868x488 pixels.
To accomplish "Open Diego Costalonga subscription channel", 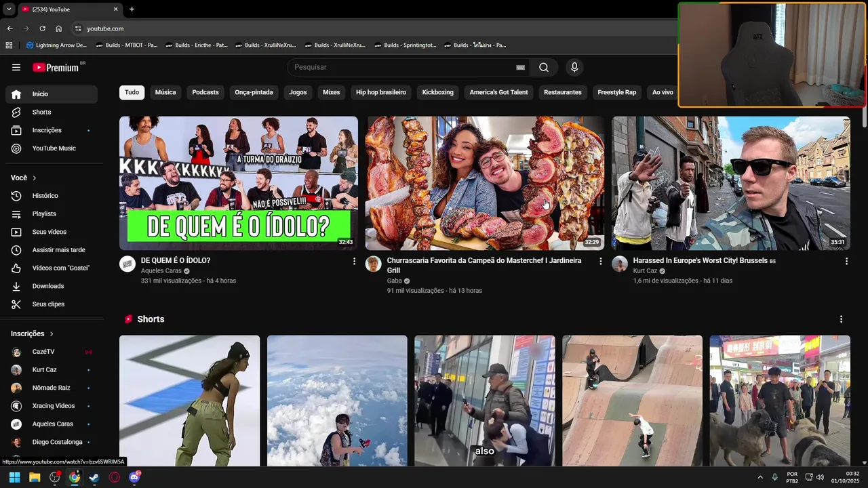I will [52, 442].
